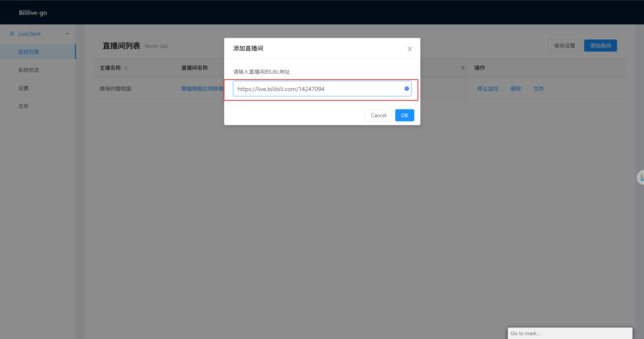Screen dimensions: 644x339
Task: Click the 直播间列表 page title
Action: tap(121, 46)
